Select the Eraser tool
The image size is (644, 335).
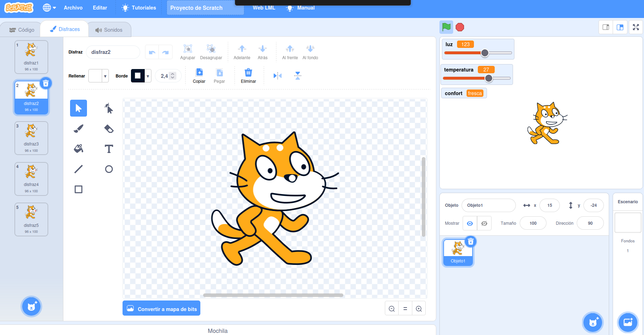click(x=109, y=129)
